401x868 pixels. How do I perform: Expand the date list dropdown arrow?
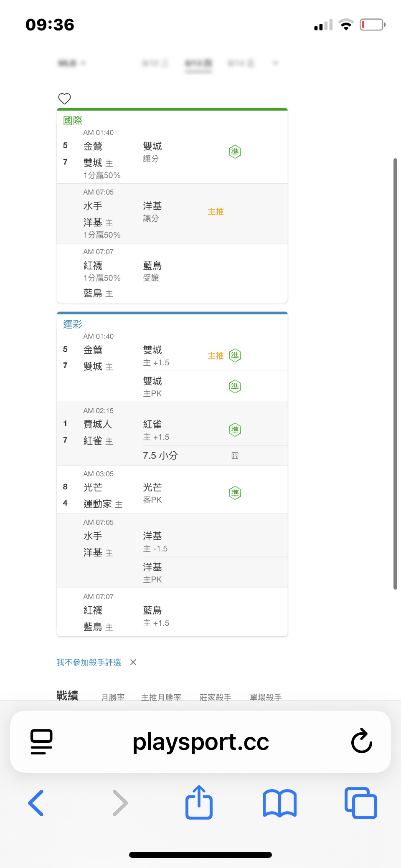[x=275, y=63]
